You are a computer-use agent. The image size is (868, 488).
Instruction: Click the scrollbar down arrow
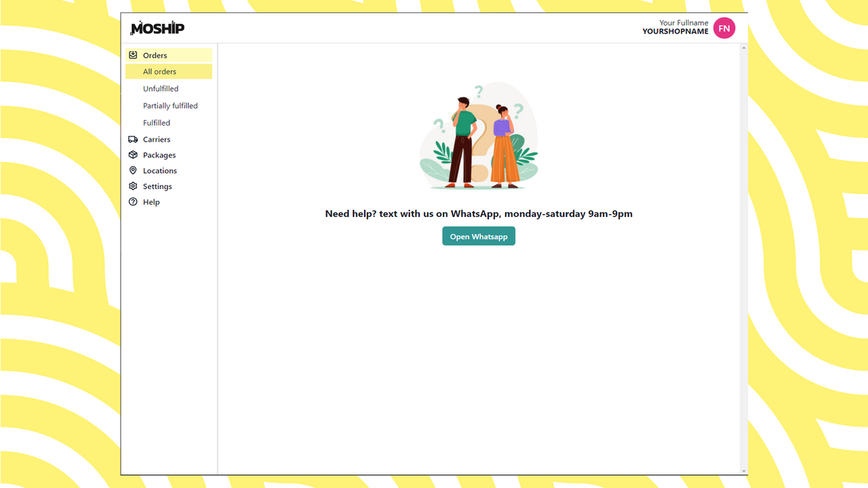(x=744, y=471)
